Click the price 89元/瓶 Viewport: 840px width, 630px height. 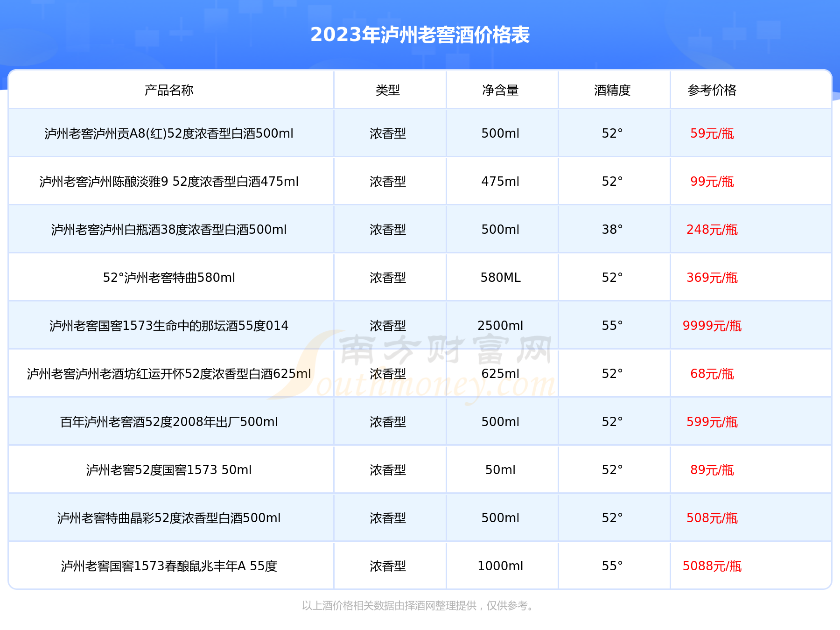pos(712,470)
